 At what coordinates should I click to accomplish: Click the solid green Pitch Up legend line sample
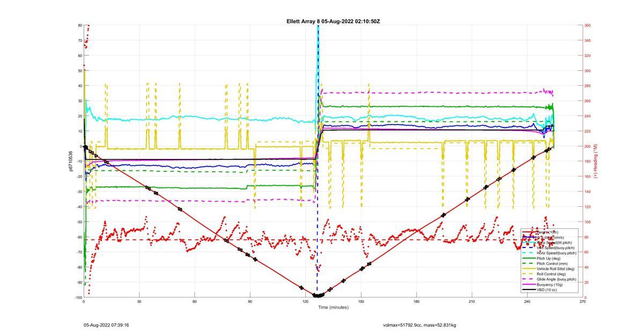pos(529,258)
